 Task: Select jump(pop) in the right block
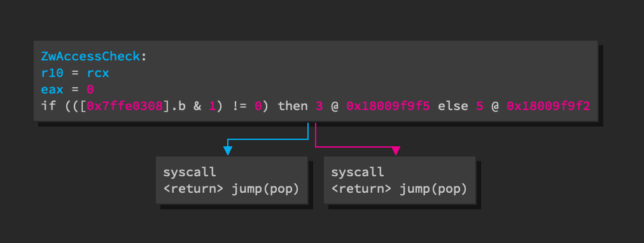click(x=434, y=189)
